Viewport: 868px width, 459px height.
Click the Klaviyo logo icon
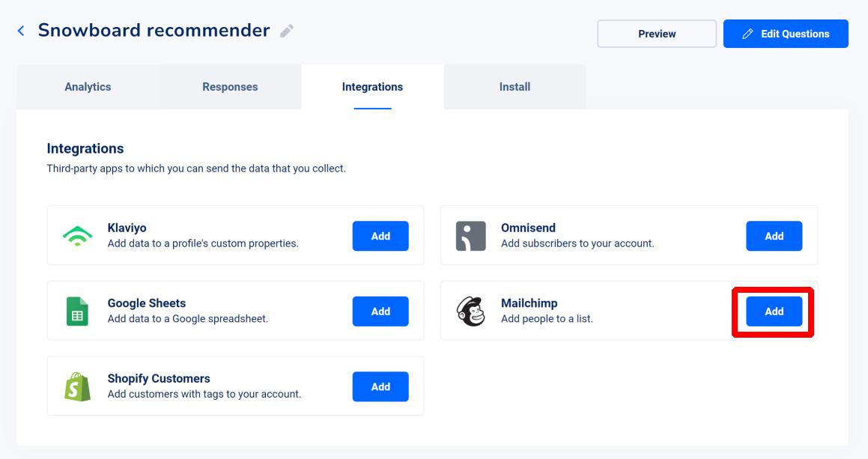click(77, 236)
